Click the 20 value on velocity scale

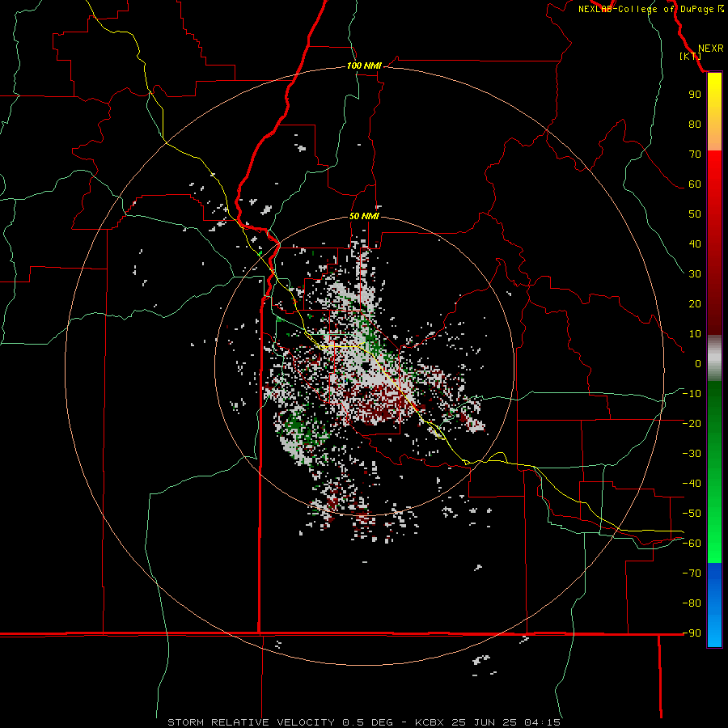click(695, 303)
